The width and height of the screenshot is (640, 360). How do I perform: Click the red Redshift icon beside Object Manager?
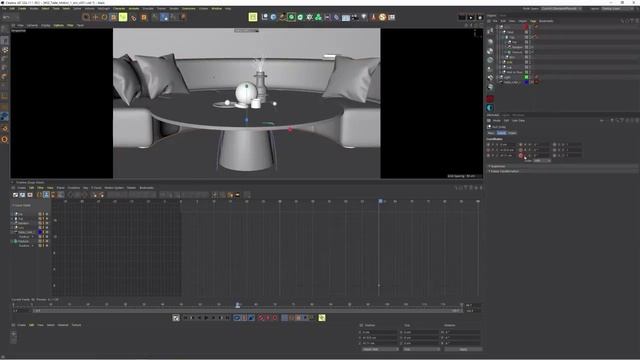[x=490, y=99]
